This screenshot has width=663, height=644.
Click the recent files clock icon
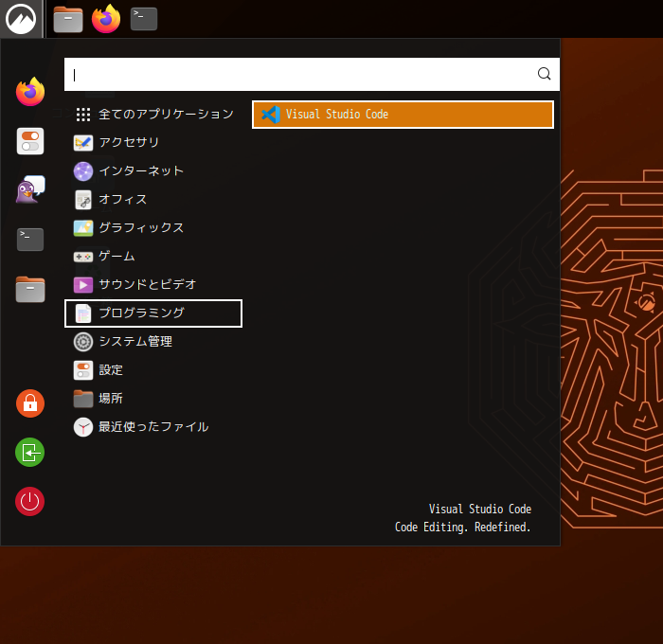pos(83,427)
